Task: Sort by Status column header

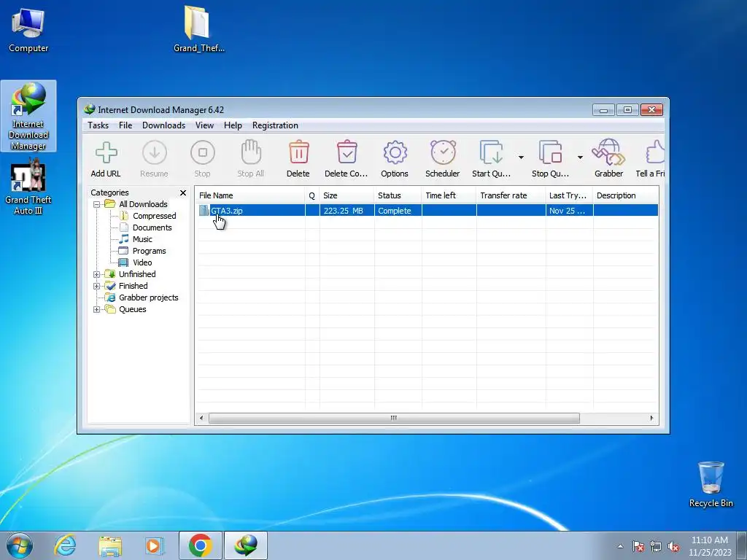Action: pos(398,195)
